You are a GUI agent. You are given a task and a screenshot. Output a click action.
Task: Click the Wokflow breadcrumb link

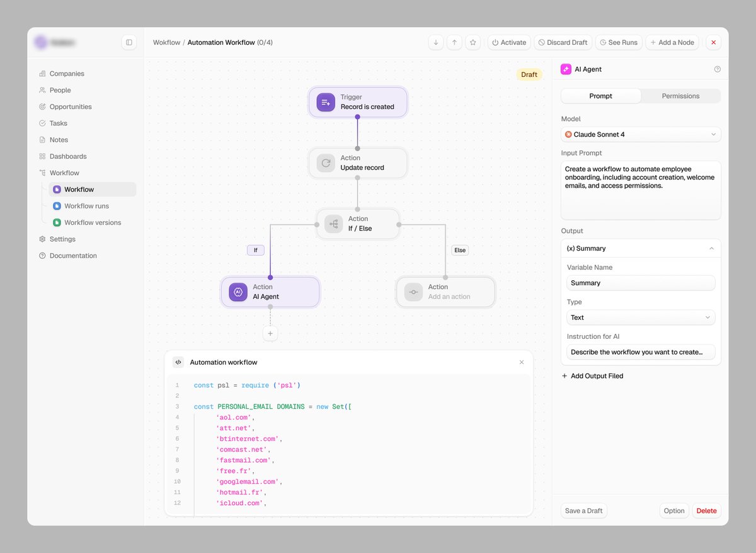(x=166, y=43)
